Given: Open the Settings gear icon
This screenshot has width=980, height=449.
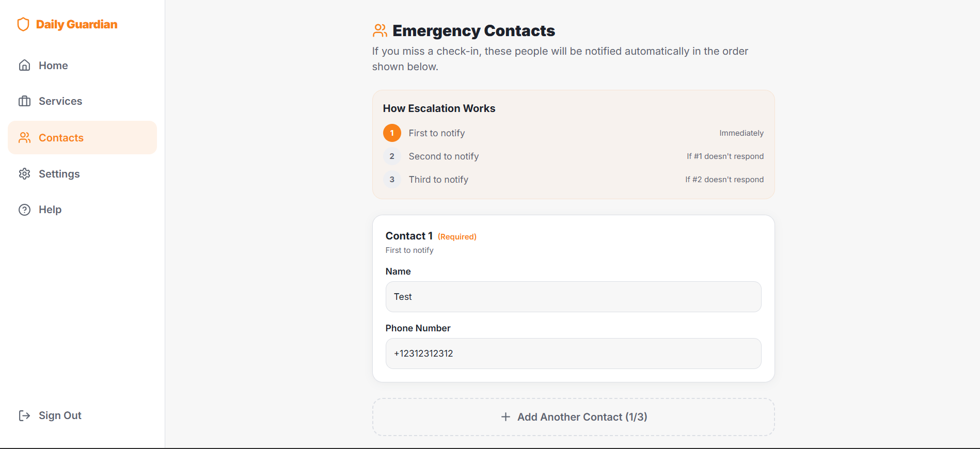Looking at the screenshot, I should click(25, 174).
